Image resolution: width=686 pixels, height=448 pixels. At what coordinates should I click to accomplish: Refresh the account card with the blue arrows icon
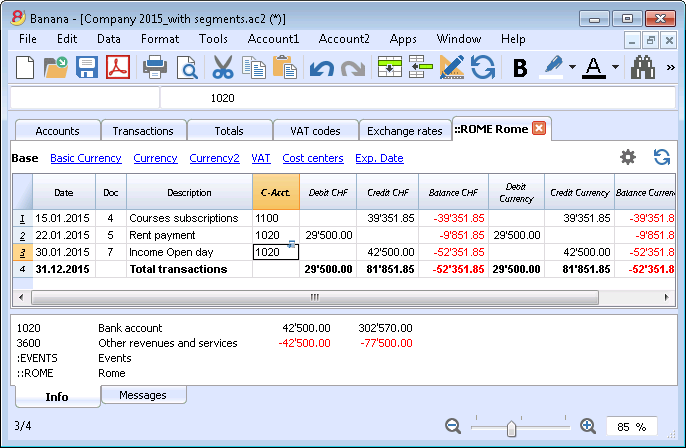coord(662,157)
